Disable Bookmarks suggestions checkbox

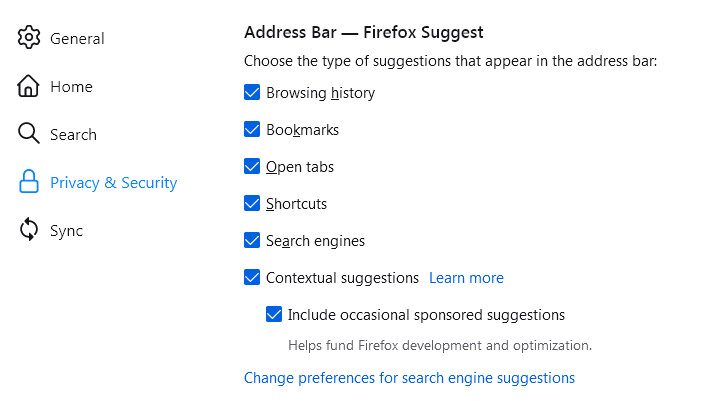pyautogui.click(x=252, y=130)
